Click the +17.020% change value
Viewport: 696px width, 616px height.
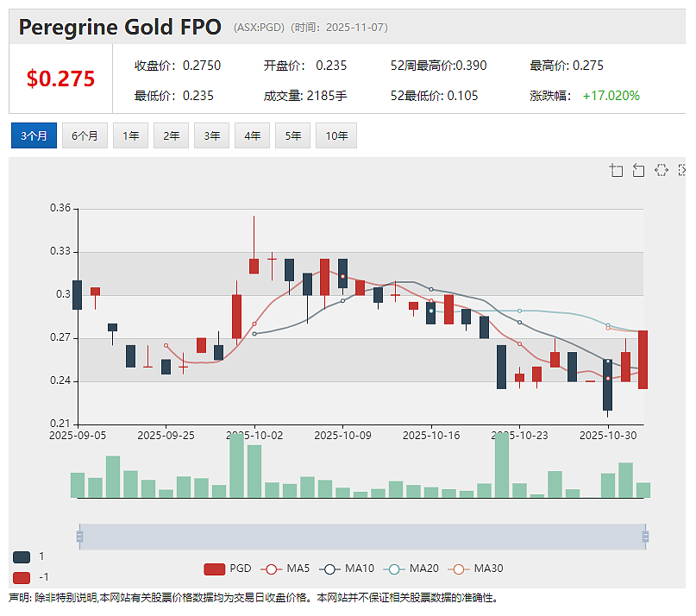tap(611, 96)
